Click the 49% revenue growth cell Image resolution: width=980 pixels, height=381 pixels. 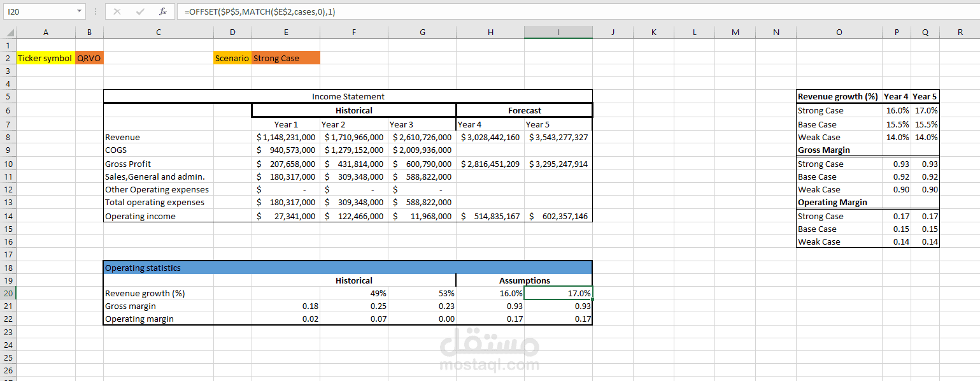[354, 293]
